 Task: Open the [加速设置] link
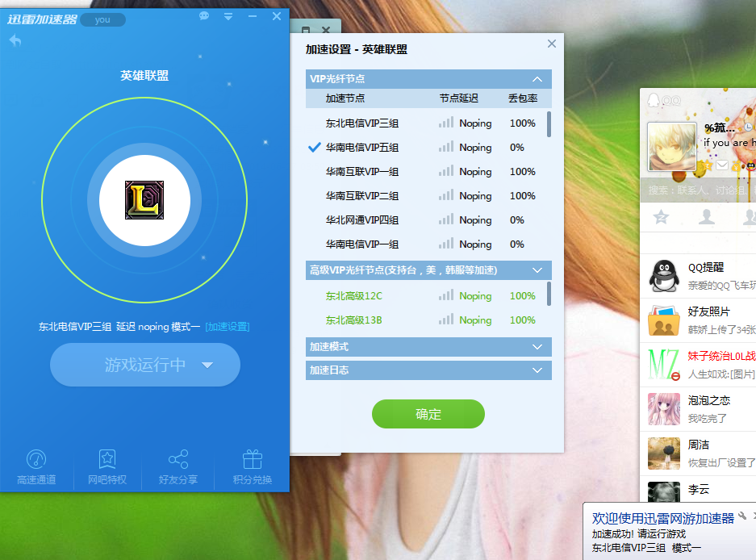228,327
